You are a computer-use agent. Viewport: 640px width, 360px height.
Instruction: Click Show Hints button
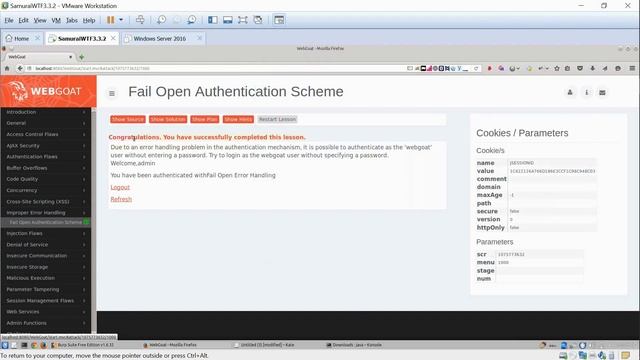point(238,119)
